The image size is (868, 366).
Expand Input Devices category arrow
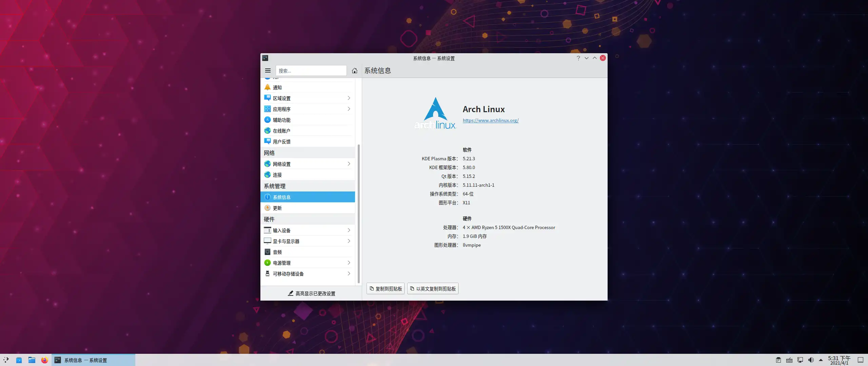point(349,230)
